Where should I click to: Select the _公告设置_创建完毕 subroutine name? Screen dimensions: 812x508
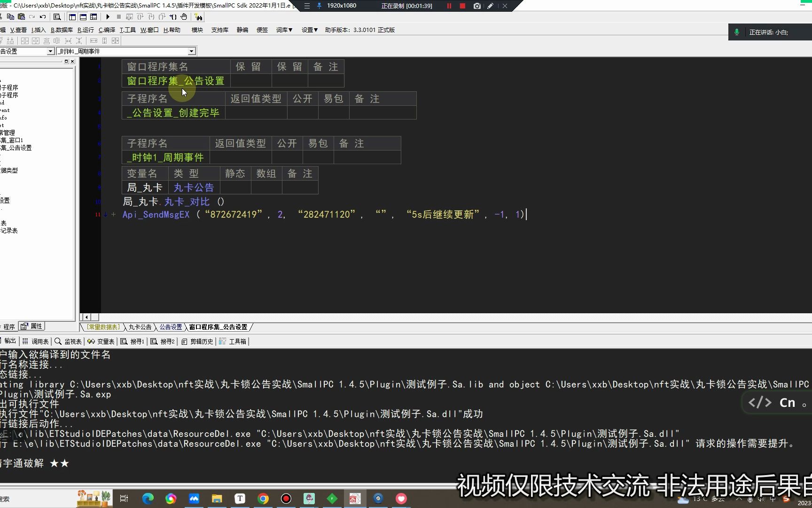173,113
